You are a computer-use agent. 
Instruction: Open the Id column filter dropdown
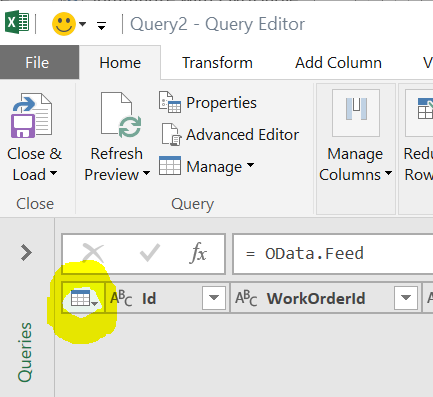point(214,298)
